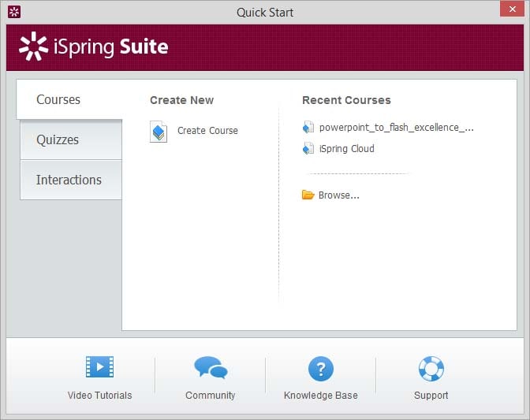Click the Knowledge Base question mark icon
This screenshot has height=420, width=530.
(x=320, y=368)
